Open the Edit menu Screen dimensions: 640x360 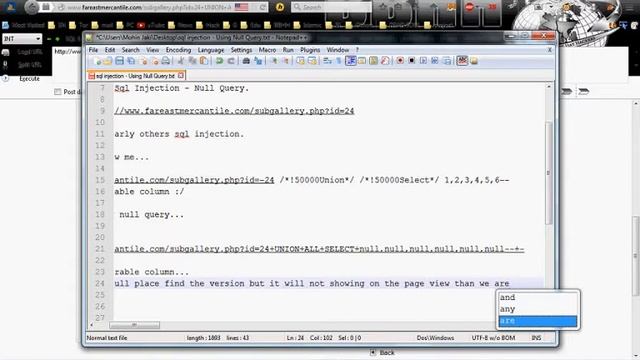point(110,50)
